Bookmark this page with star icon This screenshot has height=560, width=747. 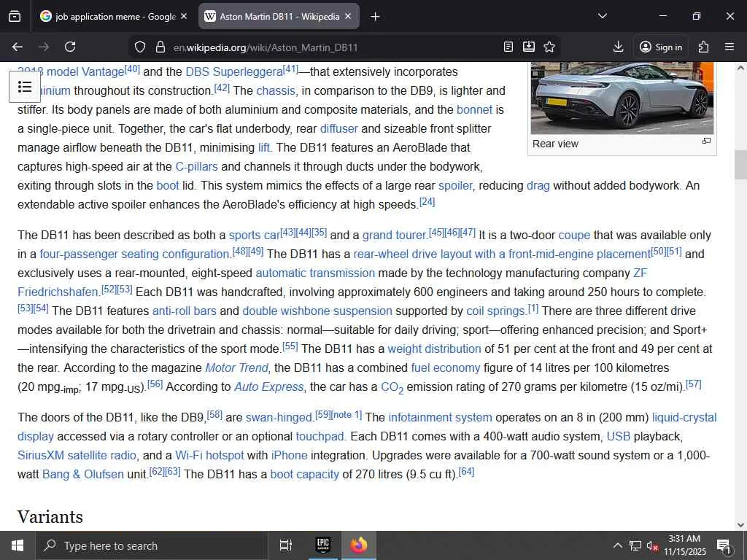549,47
